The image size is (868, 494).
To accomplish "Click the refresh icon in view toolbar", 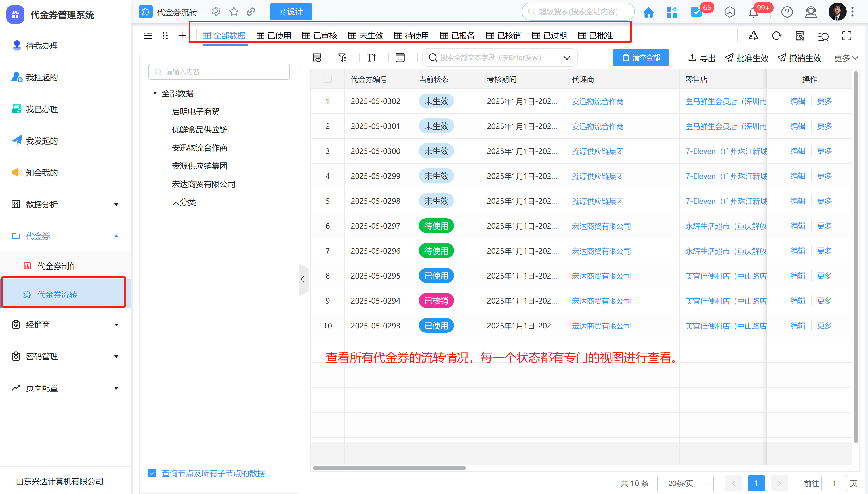I will [x=776, y=36].
